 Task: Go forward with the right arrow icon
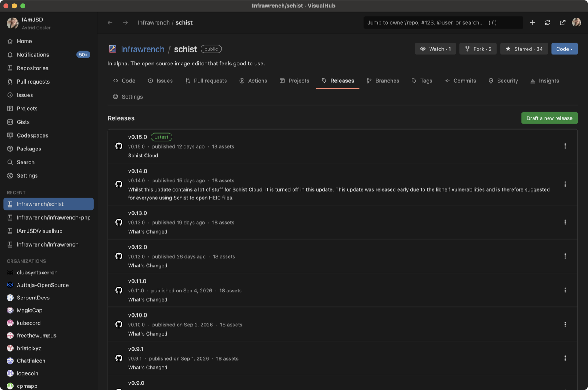[125, 22]
